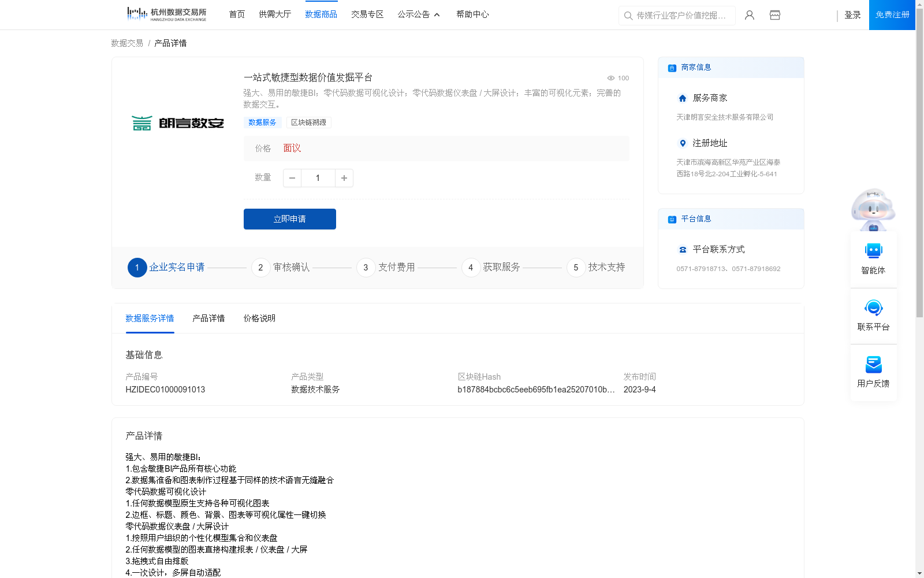Open 帮助中心 menu item

coord(472,14)
